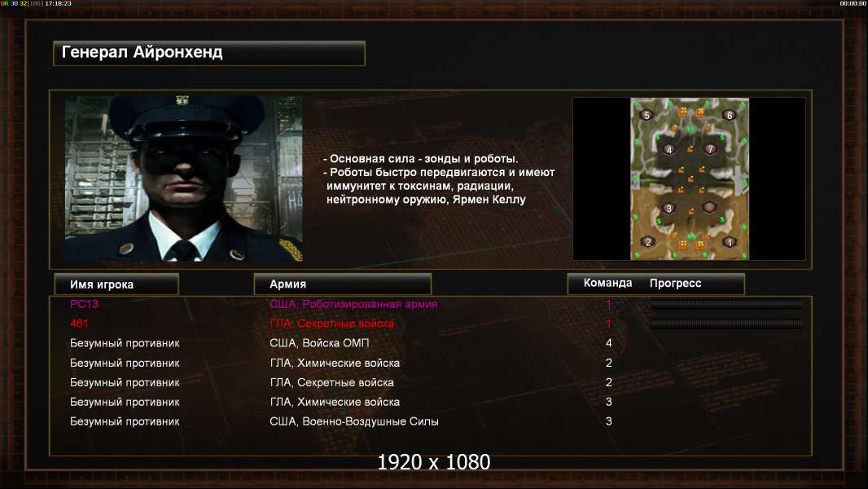The height and width of the screenshot is (489, 868).
Task: Click США, Войска ОМП army entry
Action: click(x=319, y=343)
